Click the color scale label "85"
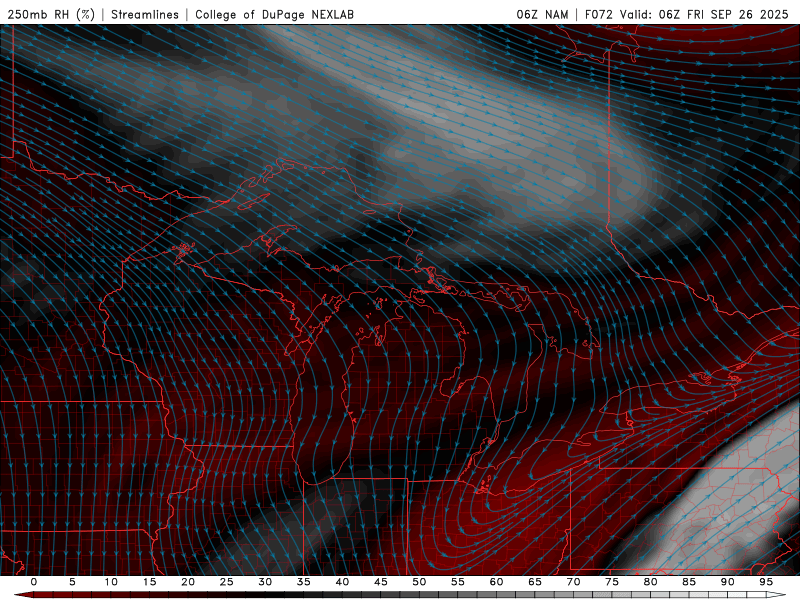This screenshot has width=800, height=600. click(689, 582)
